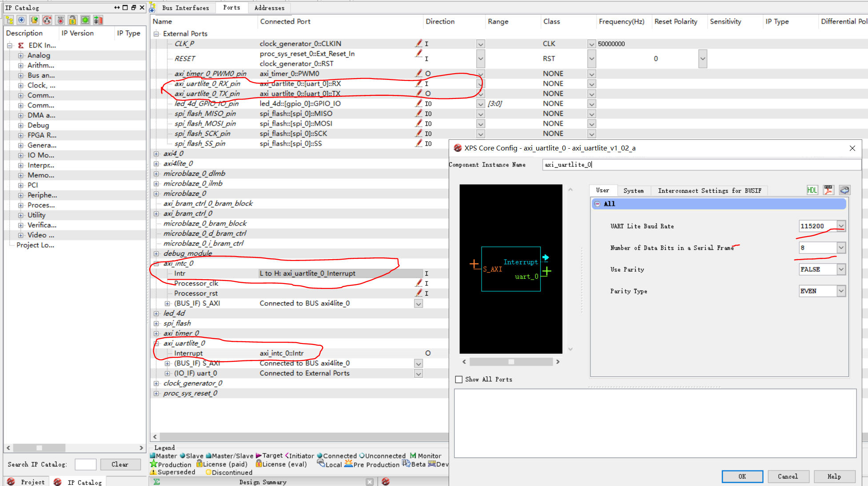The image size is (868, 486).
Task: Open the HDL view icon in the Core Config dialog
Action: (812, 190)
